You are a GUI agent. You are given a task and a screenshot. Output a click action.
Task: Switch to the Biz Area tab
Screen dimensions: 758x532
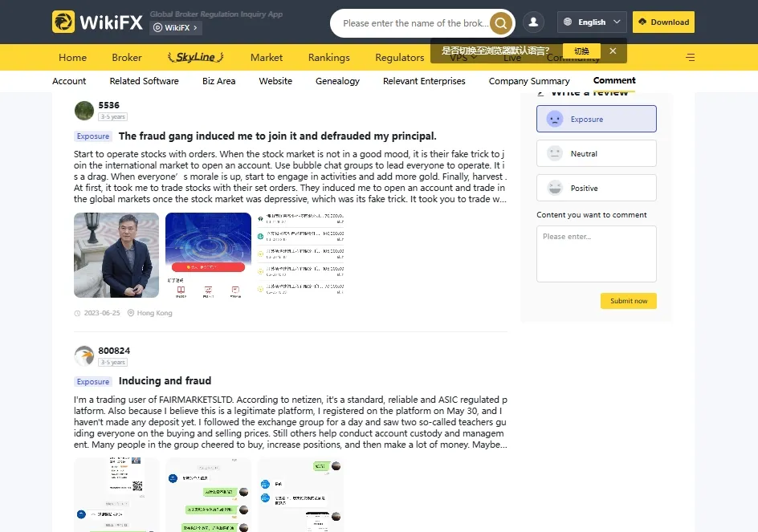(x=218, y=81)
